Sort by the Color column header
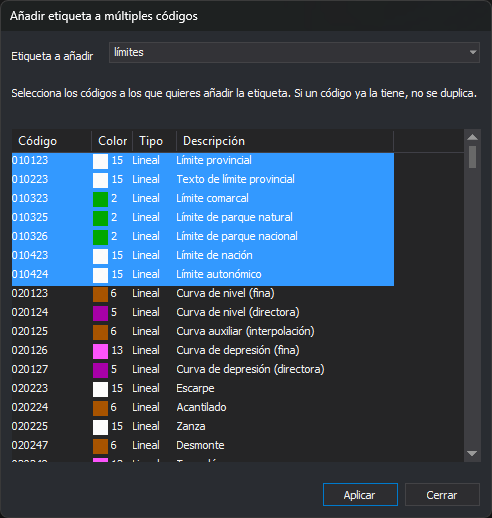The width and height of the screenshot is (492, 518). 112,141
